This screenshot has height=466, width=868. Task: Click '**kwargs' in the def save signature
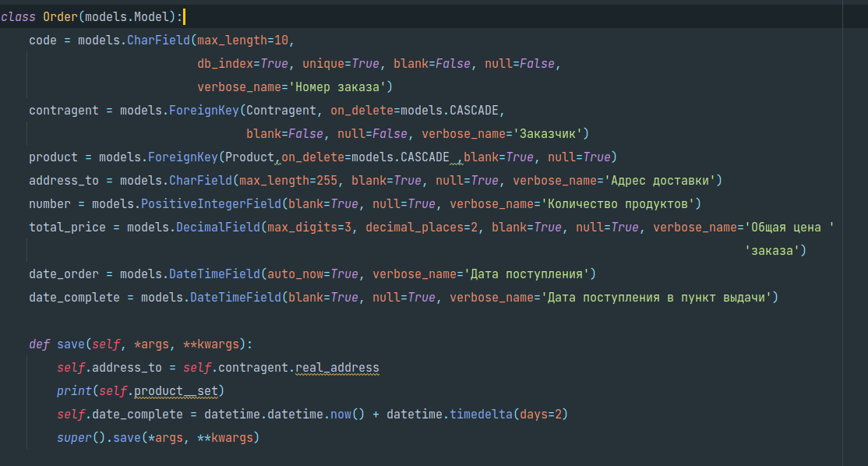tap(211, 344)
